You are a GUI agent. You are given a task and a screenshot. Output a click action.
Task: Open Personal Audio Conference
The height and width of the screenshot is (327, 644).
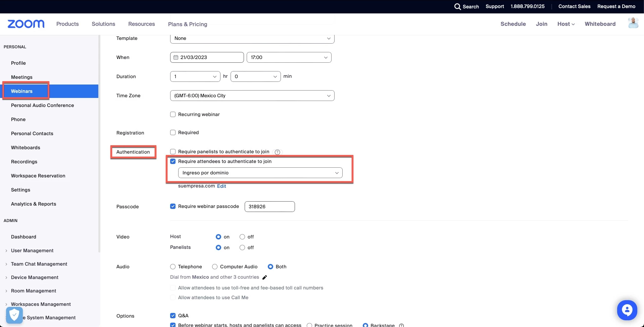pyautogui.click(x=43, y=105)
